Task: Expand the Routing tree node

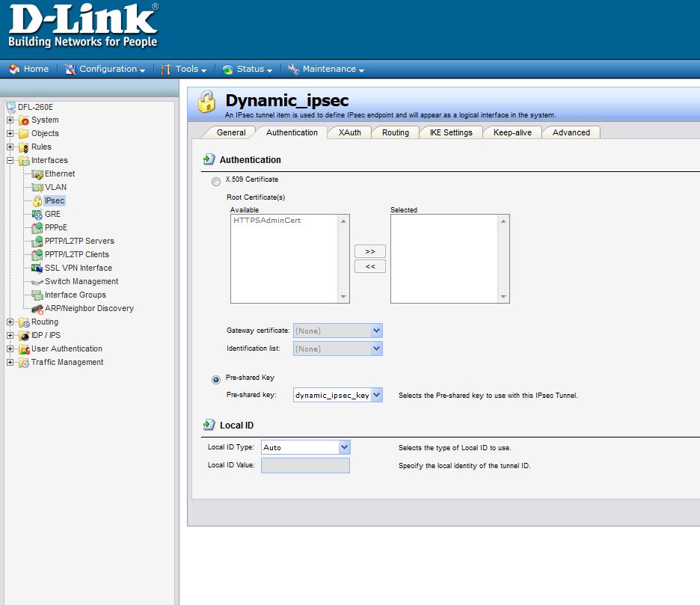Action: tap(10, 322)
